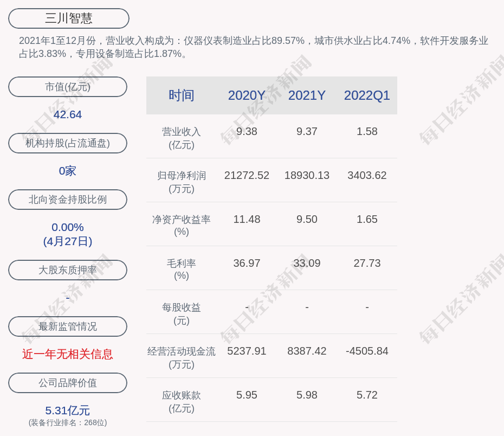Click the 2020Y column header
Viewport: 504px width, 436px height.
pyautogui.click(x=247, y=95)
